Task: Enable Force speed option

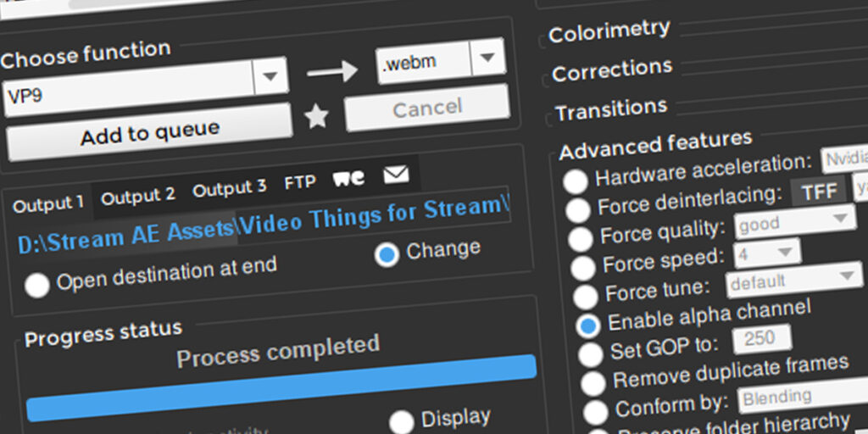Action: click(x=583, y=268)
